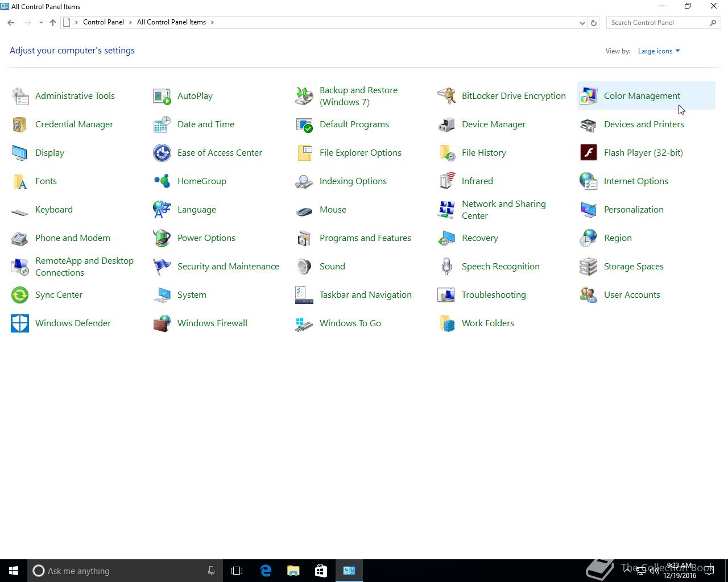Click the Ask me anything Cortana box
The width and height of the screenshot is (728, 582).
click(x=125, y=571)
